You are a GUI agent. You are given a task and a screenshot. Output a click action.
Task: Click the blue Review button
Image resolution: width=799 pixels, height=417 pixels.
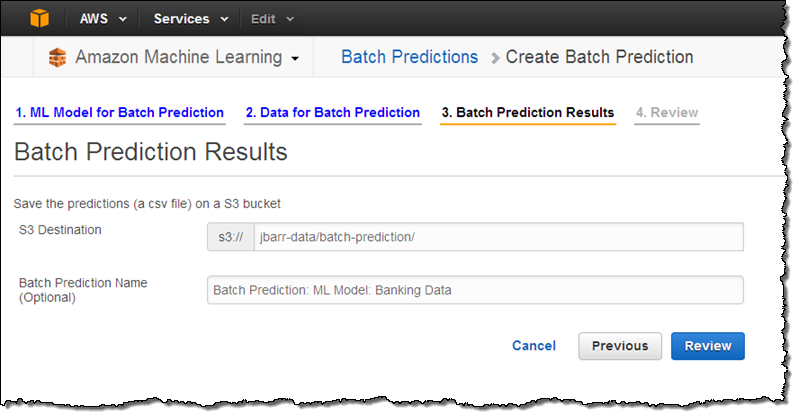point(707,346)
